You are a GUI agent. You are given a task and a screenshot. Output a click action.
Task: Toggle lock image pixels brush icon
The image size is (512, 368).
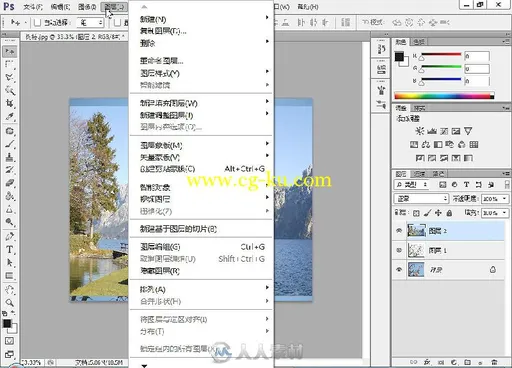tap(427, 213)
